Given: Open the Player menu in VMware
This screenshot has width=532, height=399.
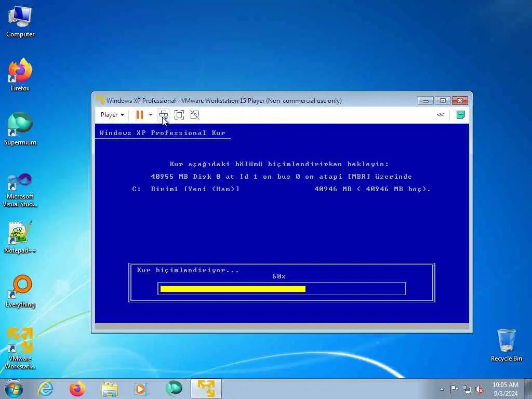Looking at the screenshot, I should click(112, 115).
